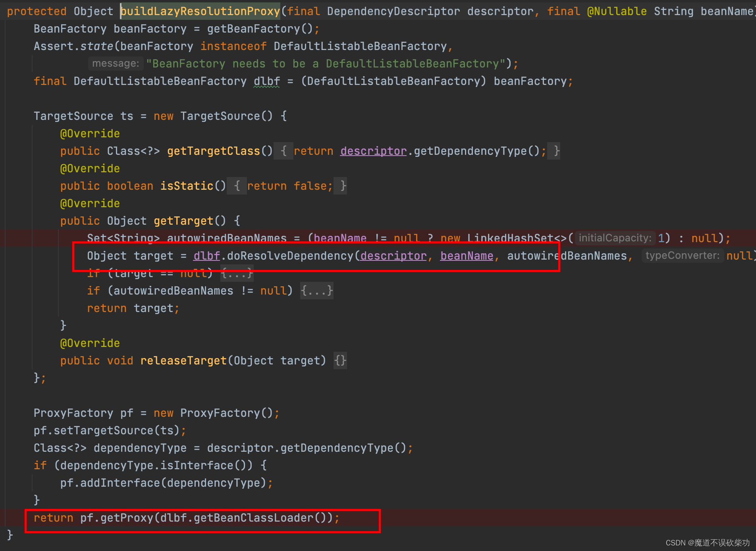Viewport: 756px width, 551px height.
Task: Click the (DefaultListableBeanFactory) cast expression
Action: point(393,81)
